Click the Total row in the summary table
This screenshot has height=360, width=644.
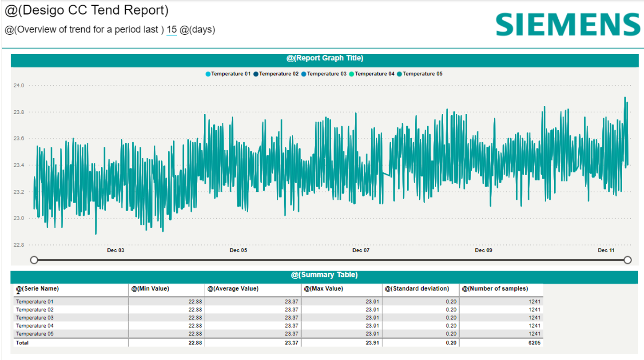click(x=22, y=343)
